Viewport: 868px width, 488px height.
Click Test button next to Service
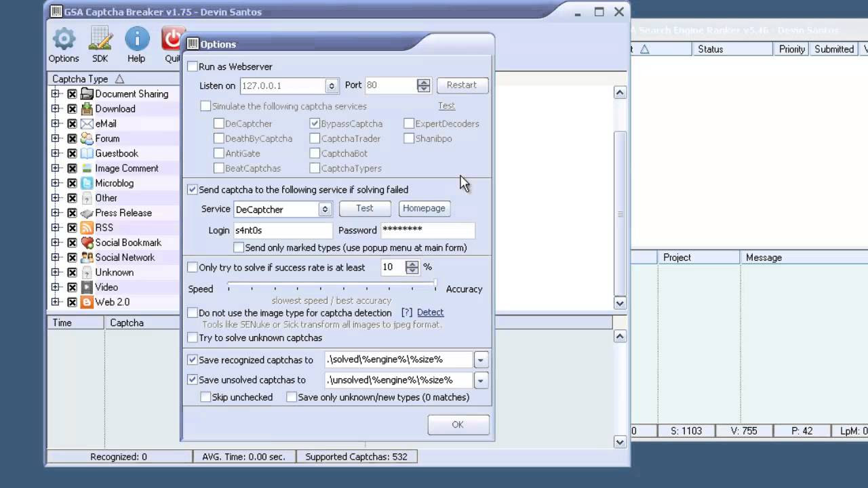(x=365, y=208)
